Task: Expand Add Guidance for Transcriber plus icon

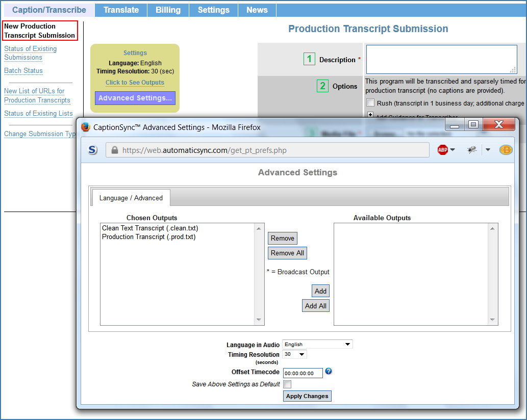Action: tap(370, 115)
